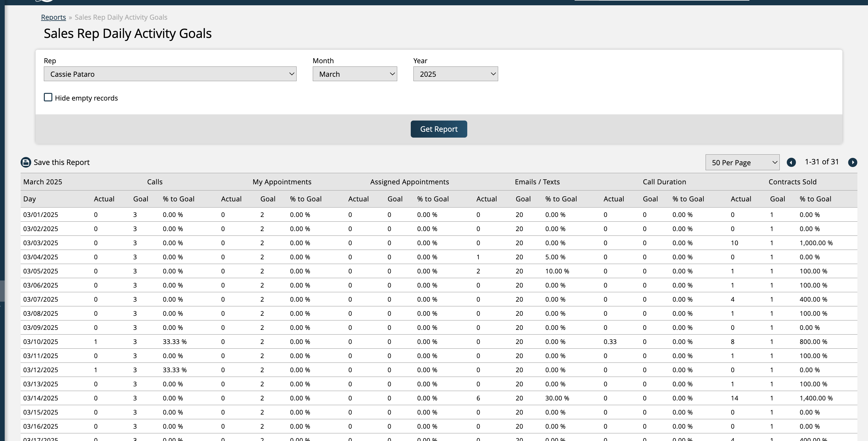The image size is (868, 441).
Task: Click the Calls group header
Action: tap(155, 182)
